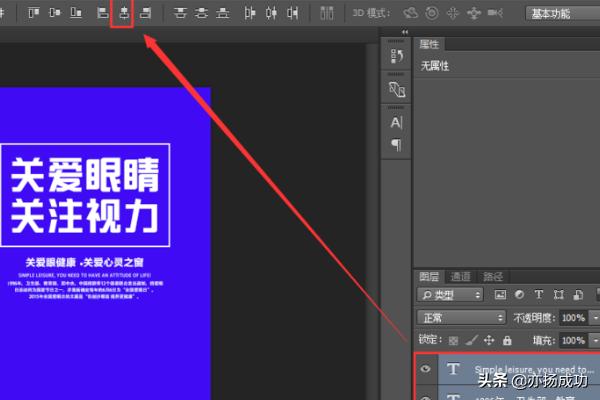Screen dimensions: 600x400
Task: Toggle lock all for layer
Action: point(506,340)
